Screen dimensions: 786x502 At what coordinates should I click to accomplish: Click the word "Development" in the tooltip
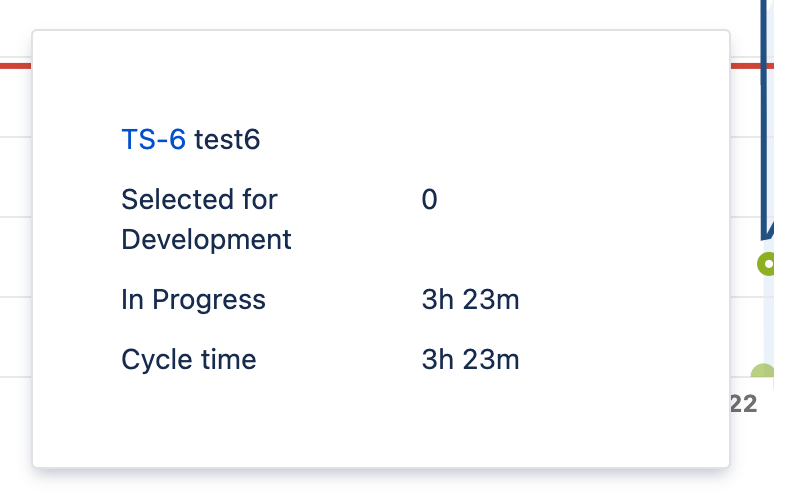pos(206,240)
